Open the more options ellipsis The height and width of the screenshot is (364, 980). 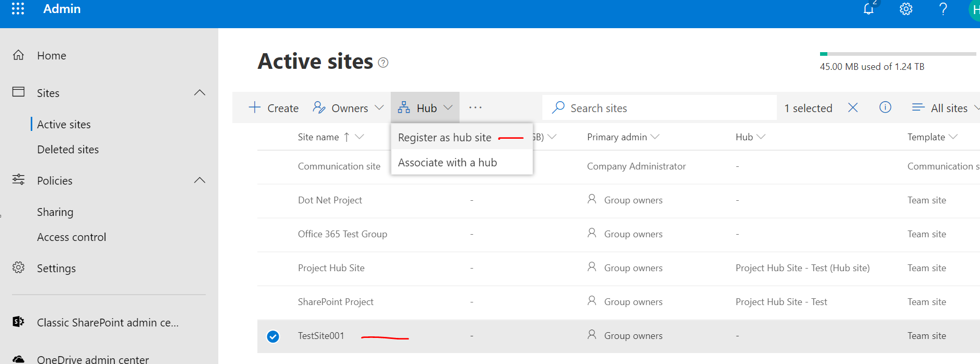click(475, 107)
